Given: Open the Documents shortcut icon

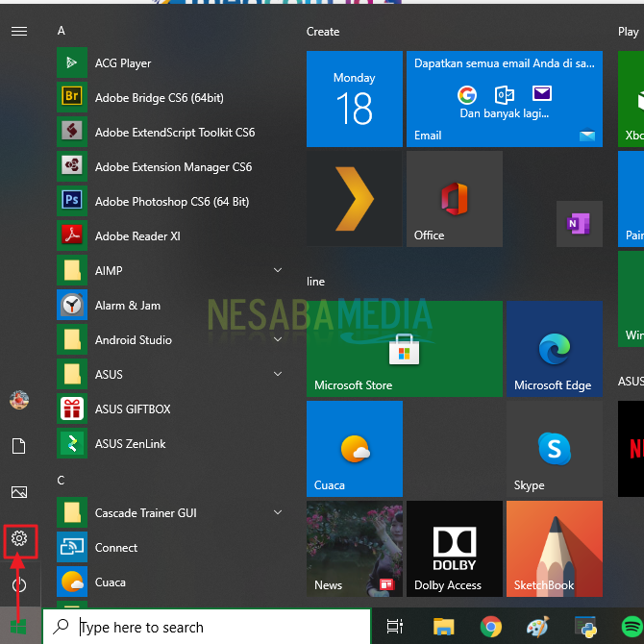Looking at the screenshot, I should pos(19,446).
